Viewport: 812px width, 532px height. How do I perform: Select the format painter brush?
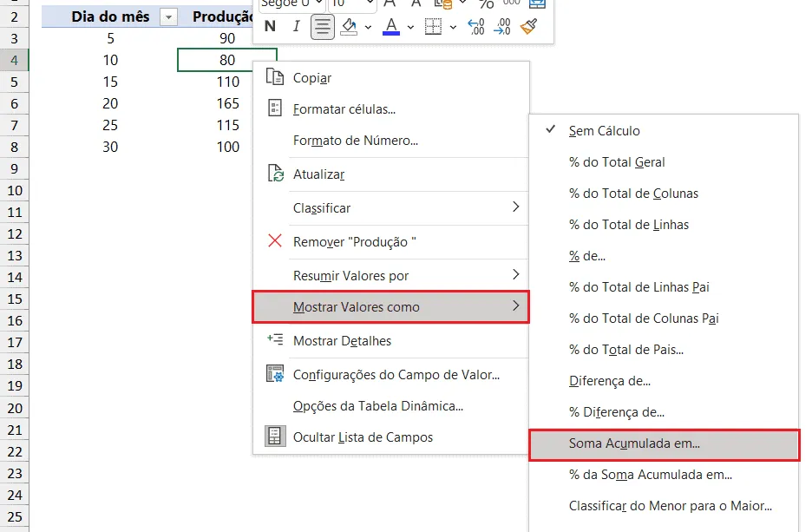pos(528,26)
